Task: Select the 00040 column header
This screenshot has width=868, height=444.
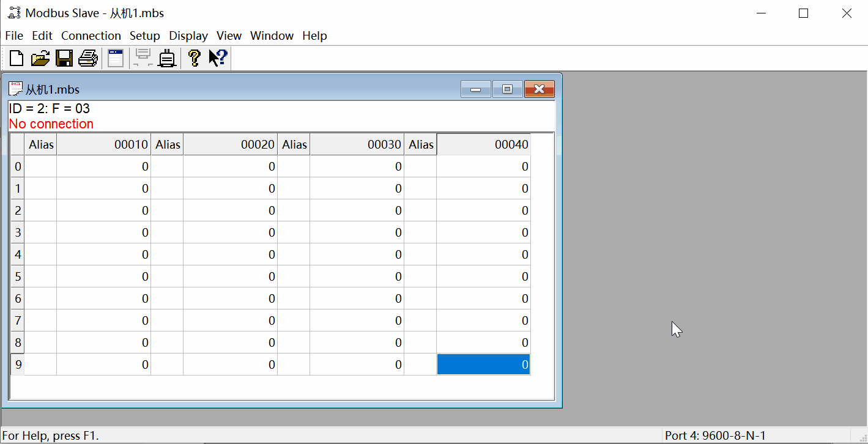Action: [x=483, y=144]
